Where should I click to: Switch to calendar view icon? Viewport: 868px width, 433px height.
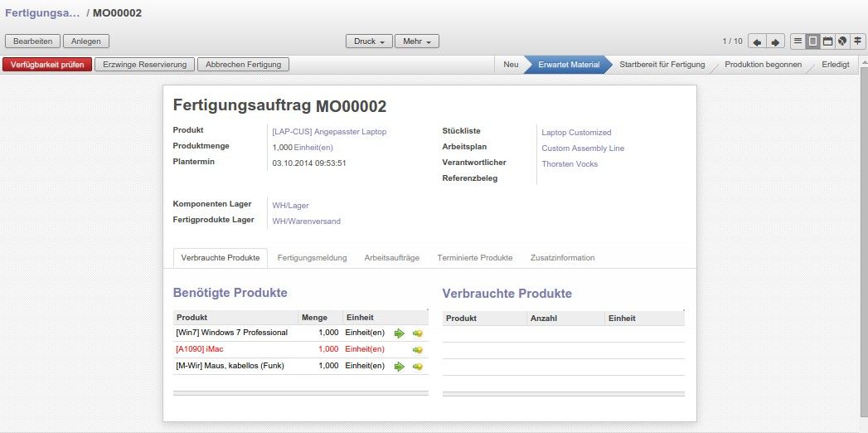point(827,41)
